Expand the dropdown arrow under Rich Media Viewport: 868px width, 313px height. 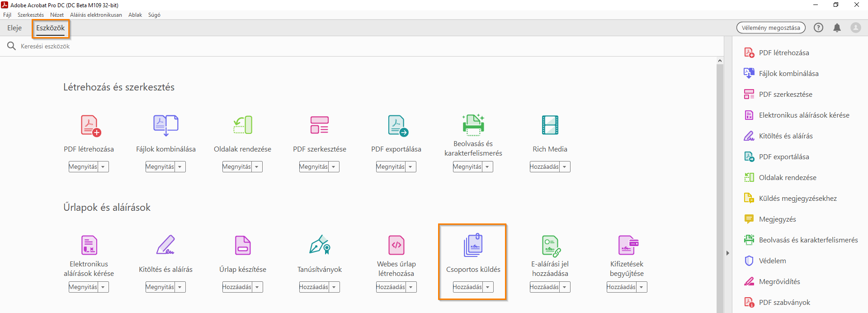point(565,167)
